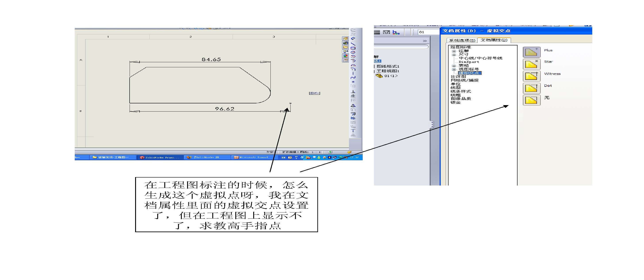Switch to the 系统选项(S) tab
The height and width of the screenshot is (280, 644).
pos(462,40)
